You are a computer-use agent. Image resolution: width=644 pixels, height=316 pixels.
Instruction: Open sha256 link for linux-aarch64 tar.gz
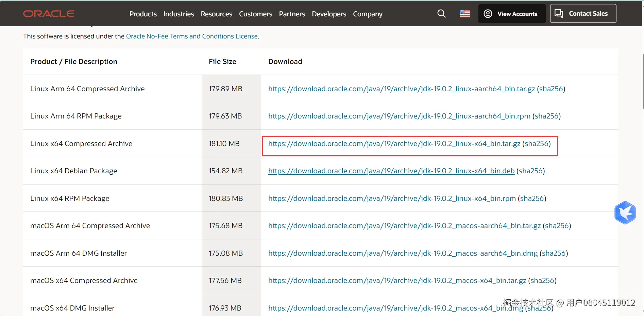coord(551,89)
